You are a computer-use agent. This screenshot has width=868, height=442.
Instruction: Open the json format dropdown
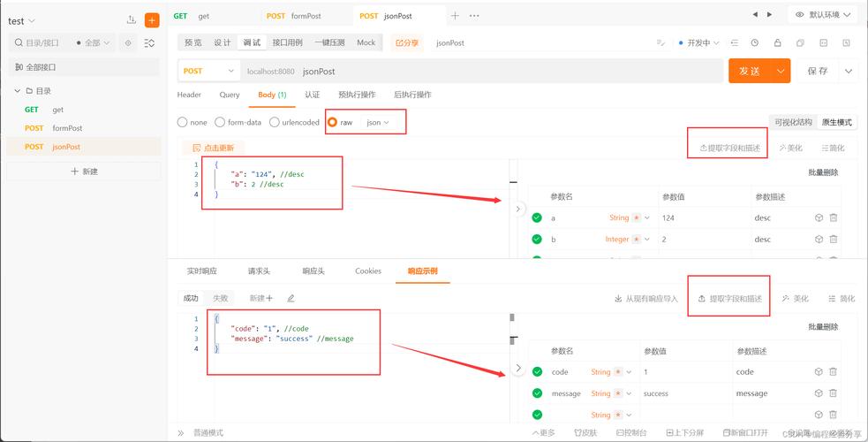tap(378, 122)
